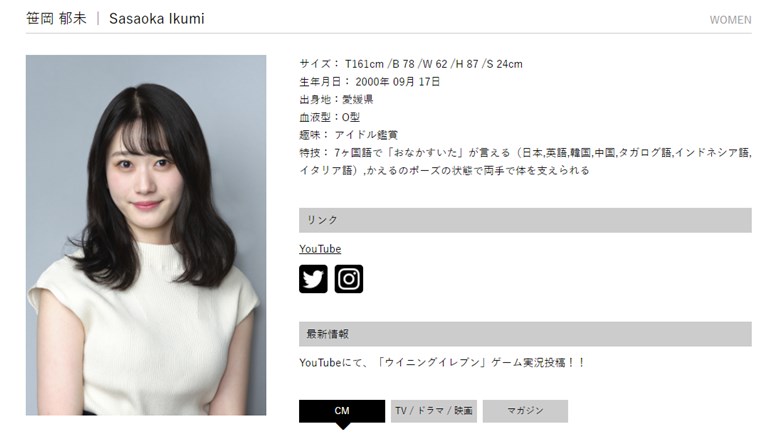Image resolution: width=768 pixels, height=436 pixels.
Task: Follow the YouTube hyperlink under リンク
Action: point(320,249)
